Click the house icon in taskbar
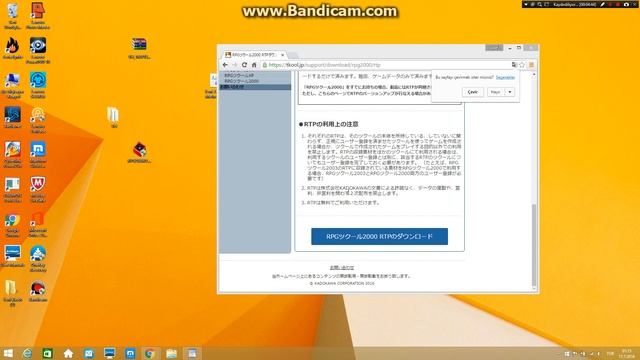 pos(68,353)
